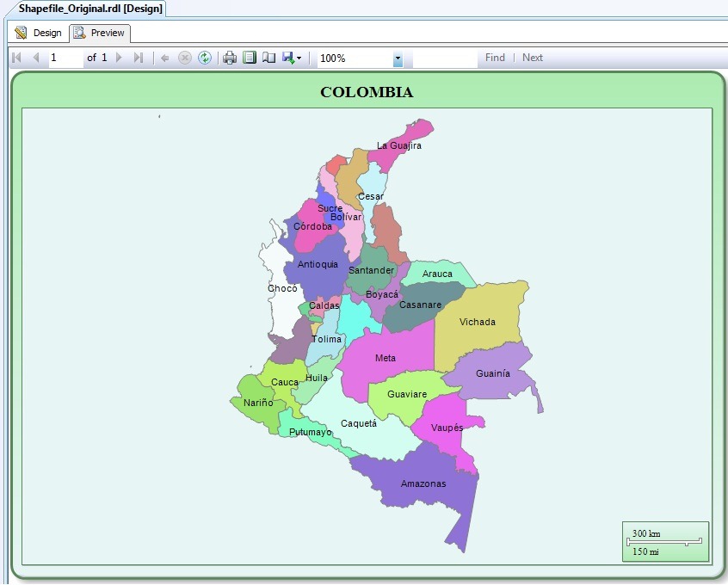Click the Bolívar label
The height and width of the screenshot is (585, 728).
pyautogui.click(x=346, y=217)
